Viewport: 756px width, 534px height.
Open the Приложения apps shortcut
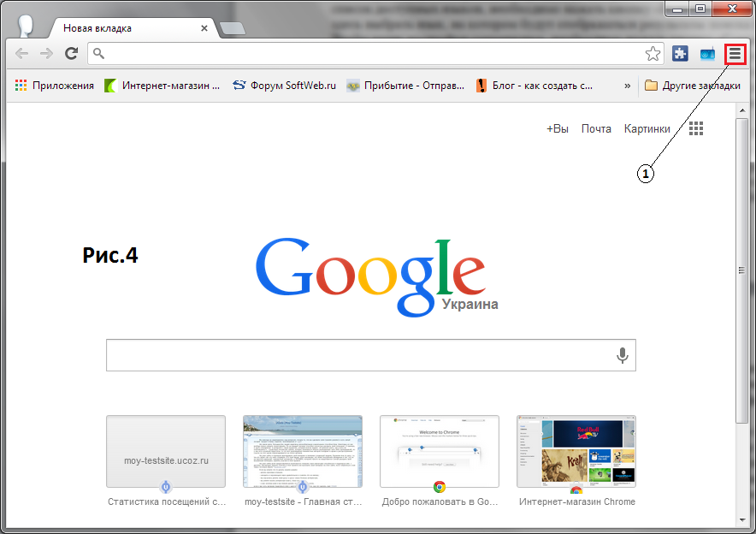click(x=55, y=86)
